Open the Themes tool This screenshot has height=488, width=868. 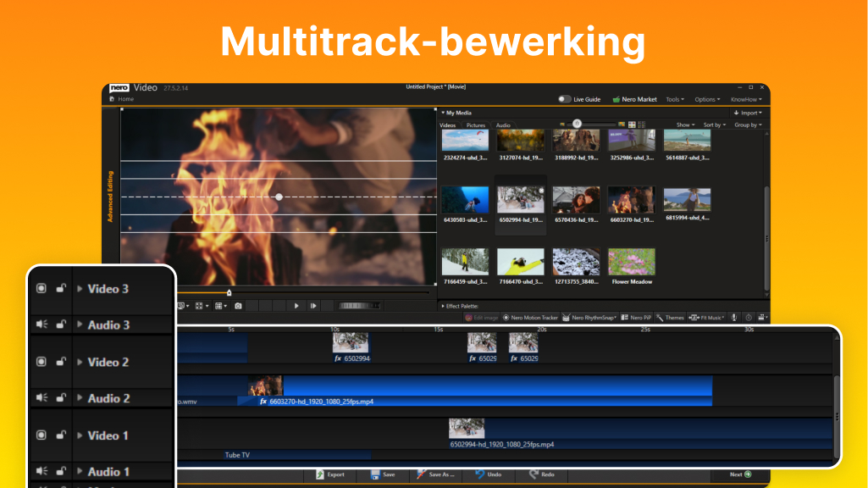point(672,317)
